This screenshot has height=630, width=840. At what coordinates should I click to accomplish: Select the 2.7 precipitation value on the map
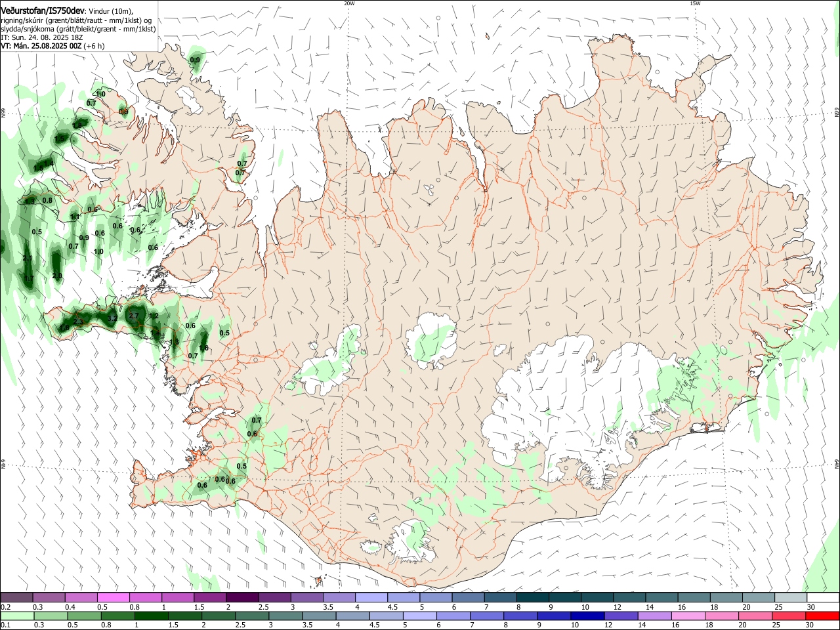tap(134, 316)
